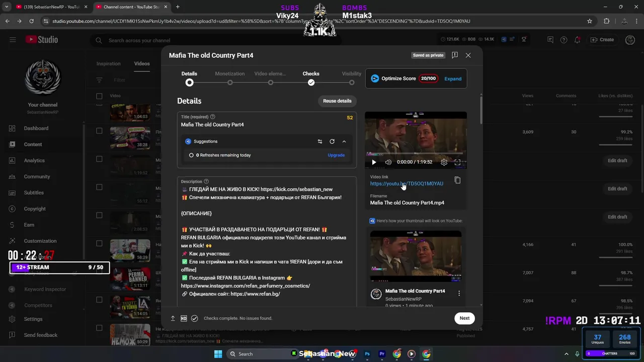
Task: Close the Mafia The old Country Part4 dialog
Action: (x=468, y=55)
